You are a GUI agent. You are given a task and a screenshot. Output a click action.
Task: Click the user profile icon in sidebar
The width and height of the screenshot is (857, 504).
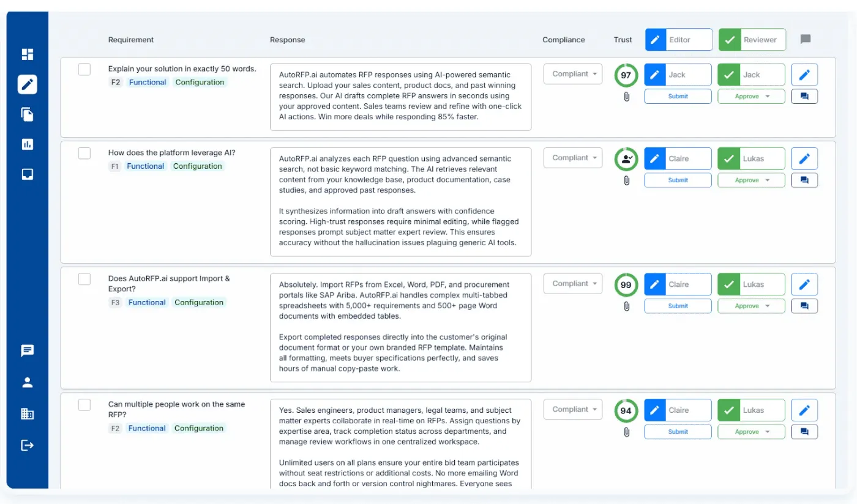click(x=27, y=382)
